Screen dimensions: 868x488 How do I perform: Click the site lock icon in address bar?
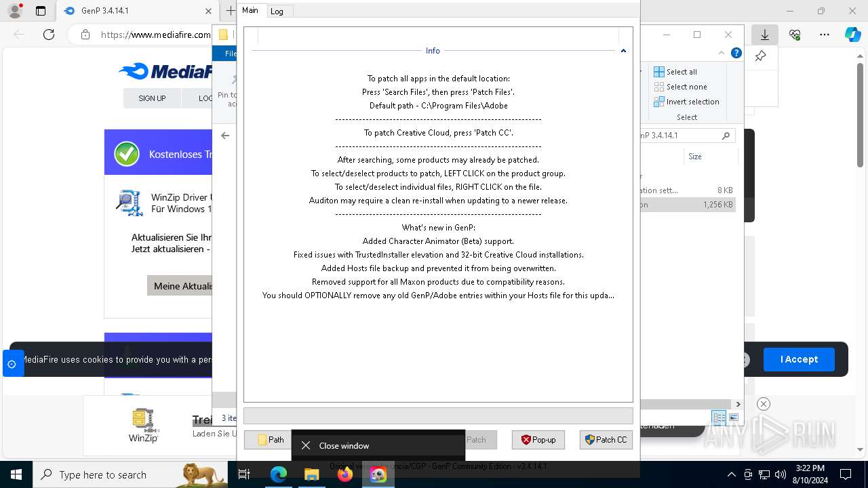[85, 35]
